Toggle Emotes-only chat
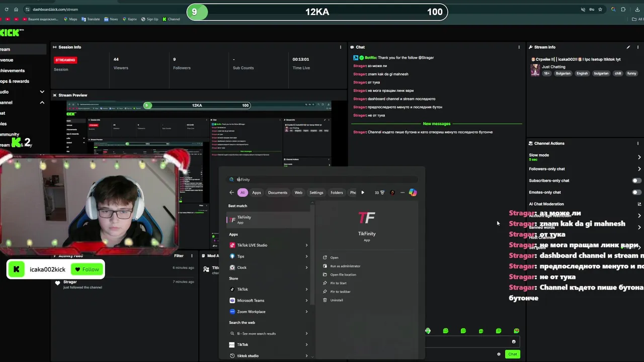644x362 pixels. point(636,192)
